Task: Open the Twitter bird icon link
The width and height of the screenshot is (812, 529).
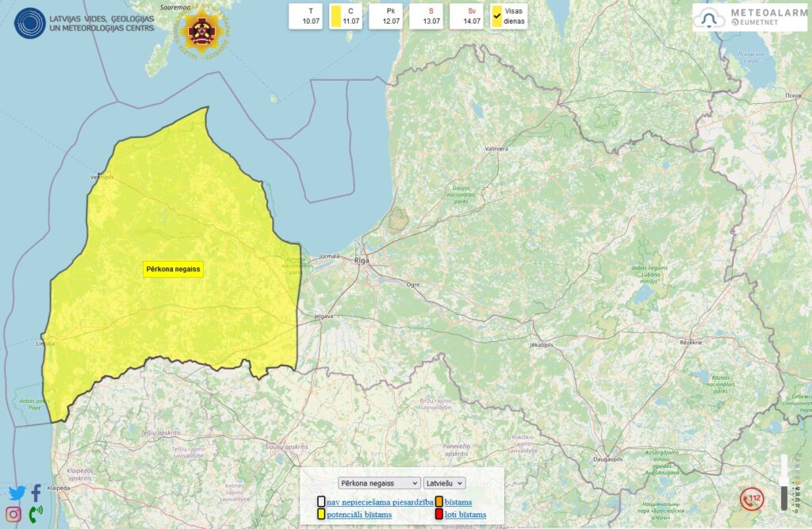Action: 17,493
